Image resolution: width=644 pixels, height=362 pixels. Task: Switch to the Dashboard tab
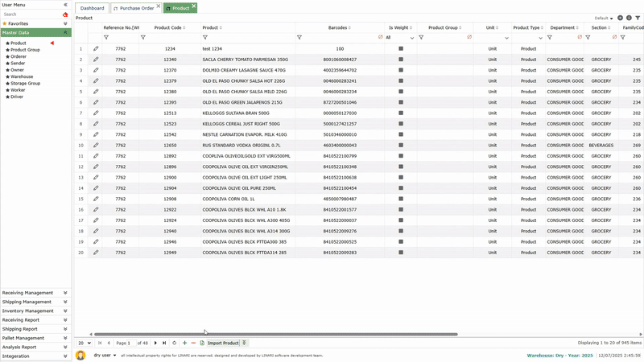click(92, 8)
